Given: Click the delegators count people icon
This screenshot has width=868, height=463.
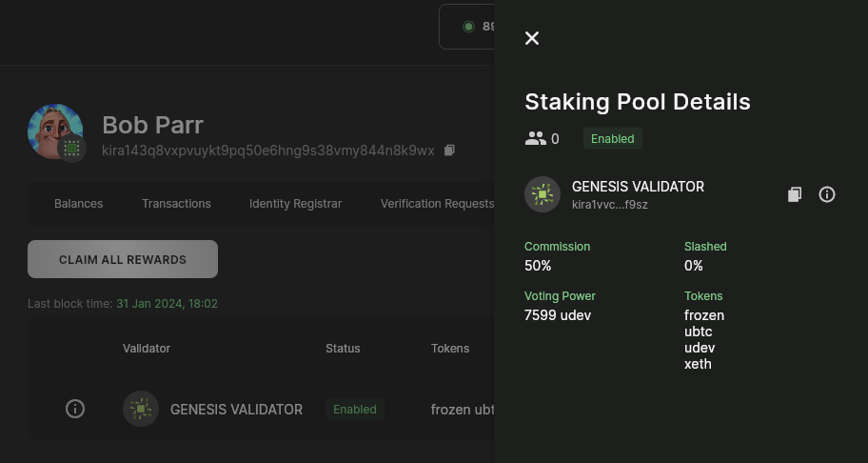Looking at the screenshot, I should (x=536, y=139).
